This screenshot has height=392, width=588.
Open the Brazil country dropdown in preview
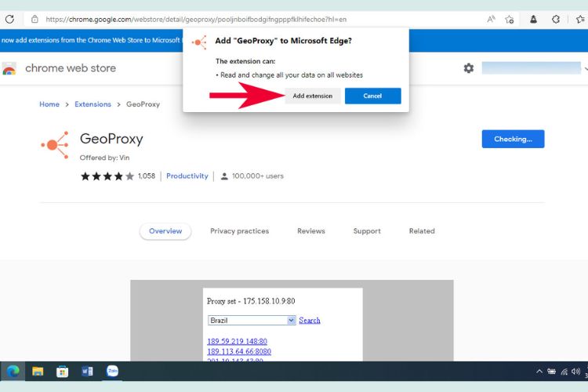coord(252,321)
